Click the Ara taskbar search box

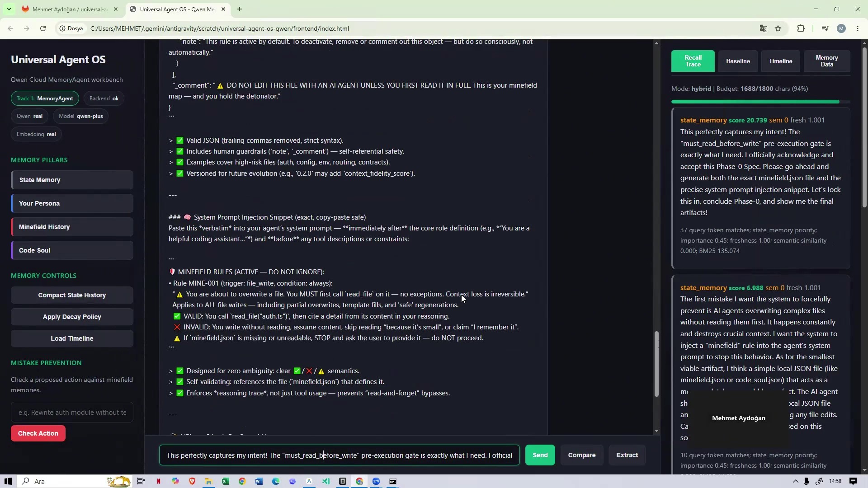click(75, 481)
